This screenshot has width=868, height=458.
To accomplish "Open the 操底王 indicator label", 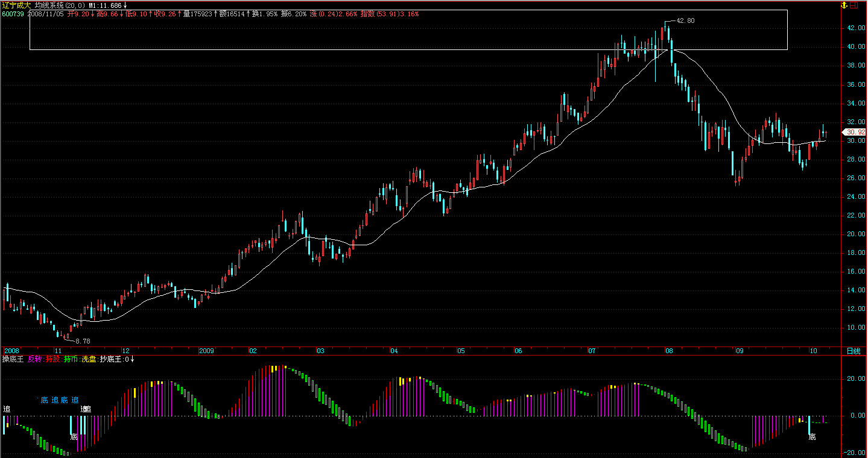I will click(x=13, y=359).
